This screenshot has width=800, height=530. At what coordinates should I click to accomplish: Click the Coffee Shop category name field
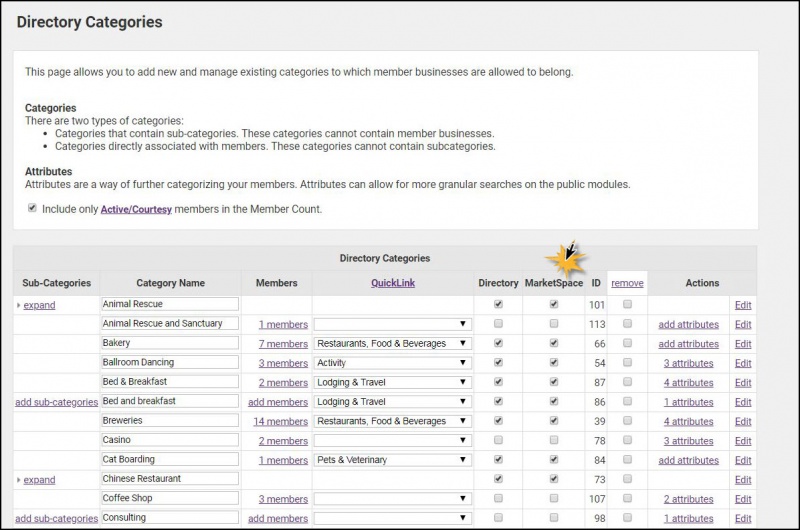point(170,499)
